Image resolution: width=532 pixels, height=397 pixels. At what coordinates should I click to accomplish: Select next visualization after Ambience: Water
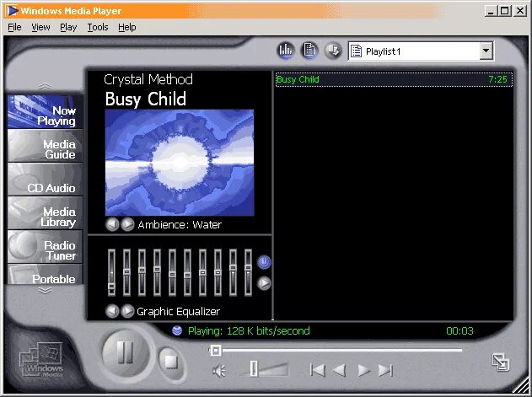coord(127,224)
